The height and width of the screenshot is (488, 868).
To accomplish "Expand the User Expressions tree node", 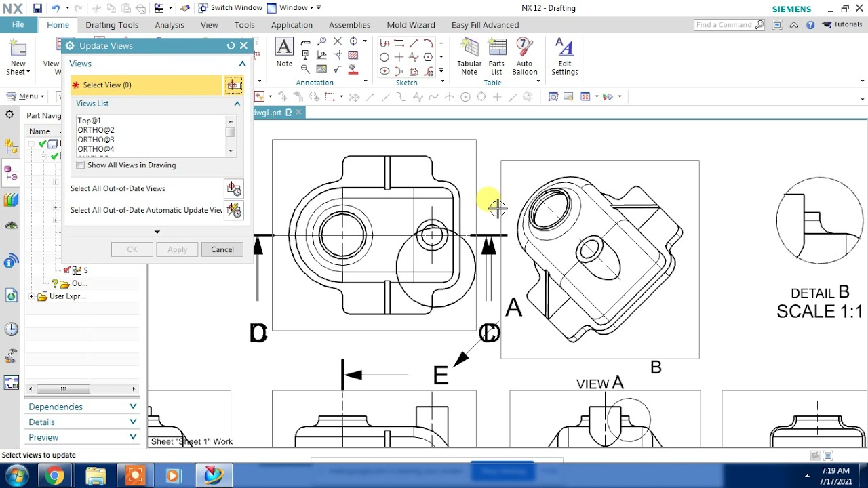I will tap(32, 296).
